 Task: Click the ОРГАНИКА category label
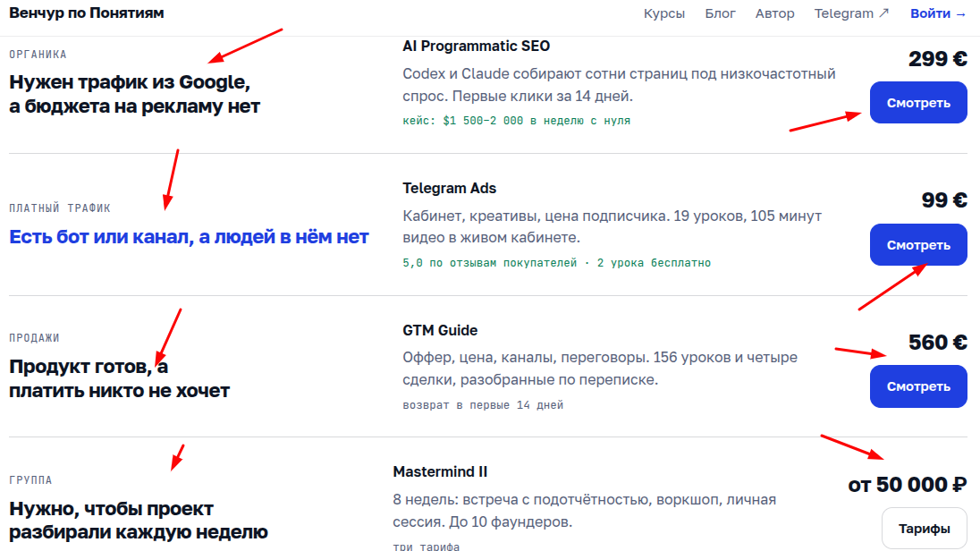tap(38, 55)
